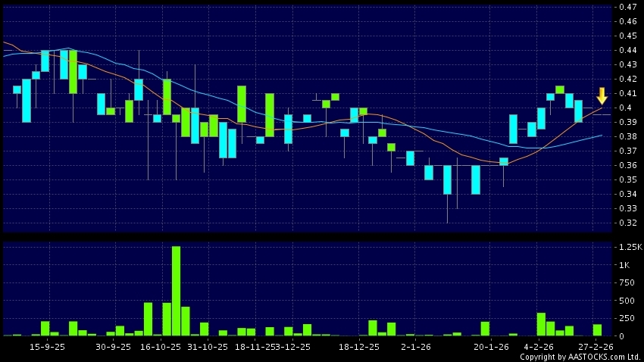The height and width of the screenshot is (362, 644).
Task: Click the 0.32 price axis label
Action: (x=627, y=223)
